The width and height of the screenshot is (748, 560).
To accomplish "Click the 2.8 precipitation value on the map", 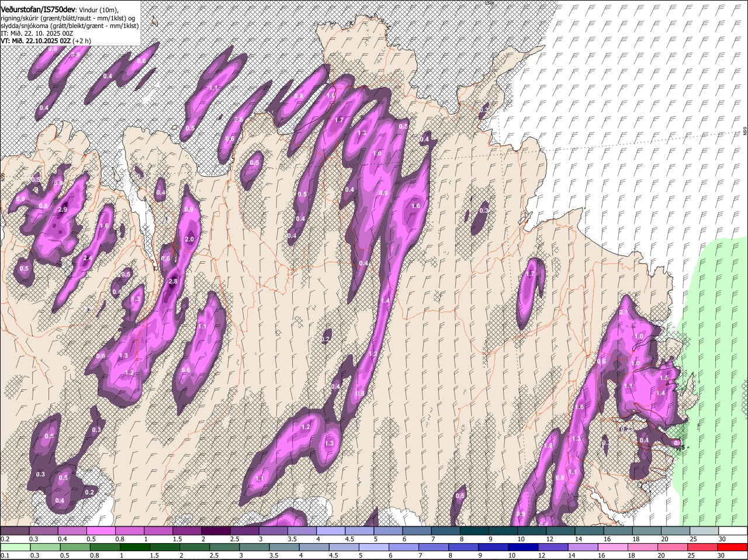I will coord(172,282).
